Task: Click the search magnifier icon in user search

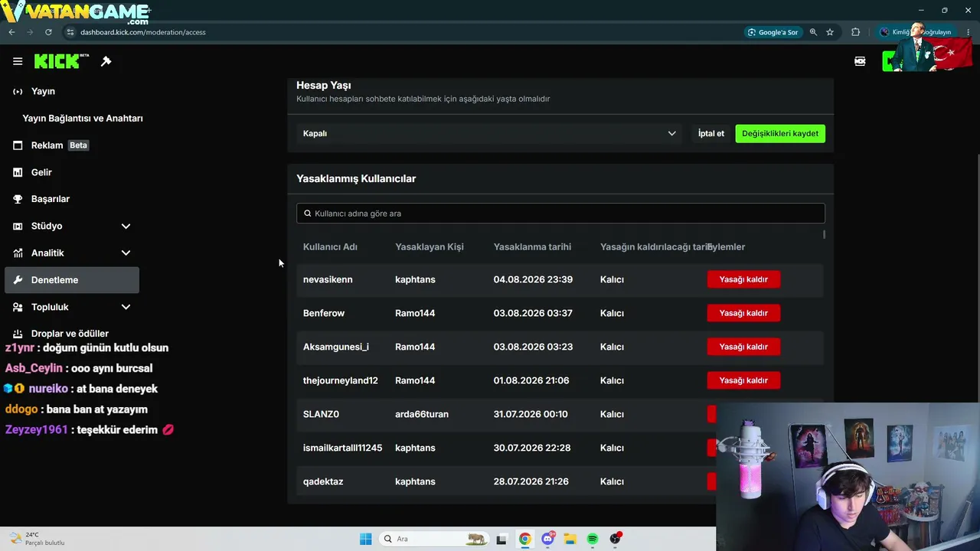Action: (308, 214)
